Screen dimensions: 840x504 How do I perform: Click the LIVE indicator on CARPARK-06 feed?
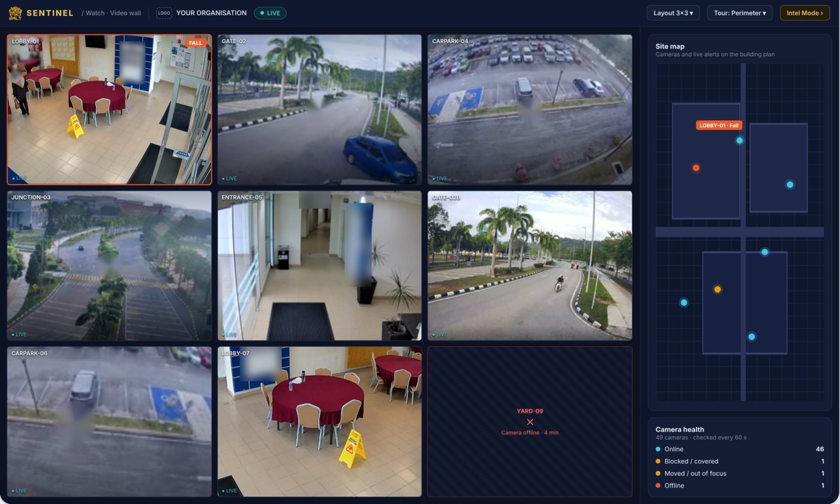[x=19, y=490]
